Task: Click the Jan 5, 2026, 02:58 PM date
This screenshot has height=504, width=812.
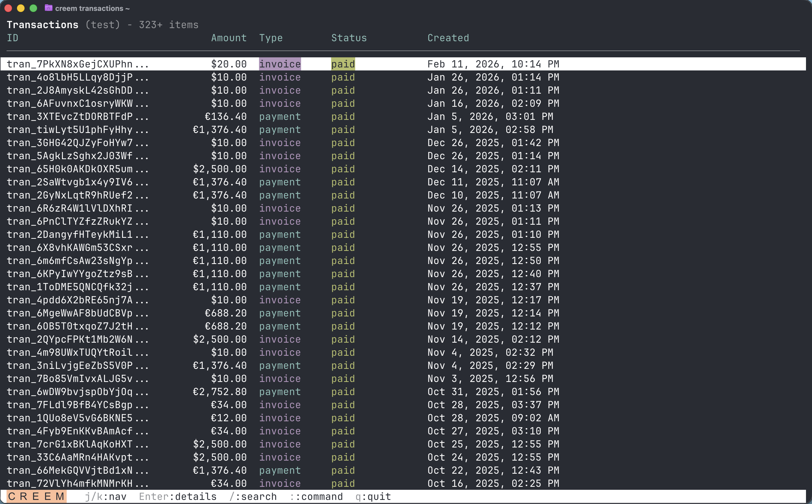Action: coord(490,130)
